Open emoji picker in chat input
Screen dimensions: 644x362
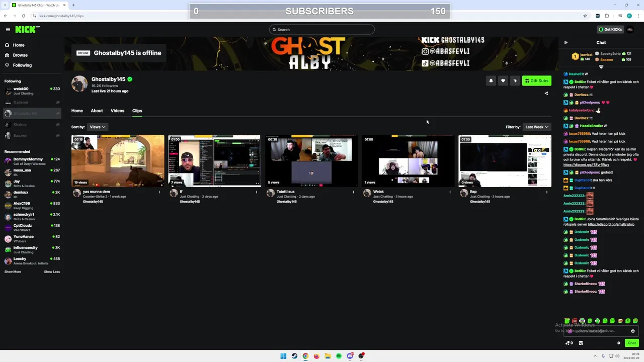[633, 331]
